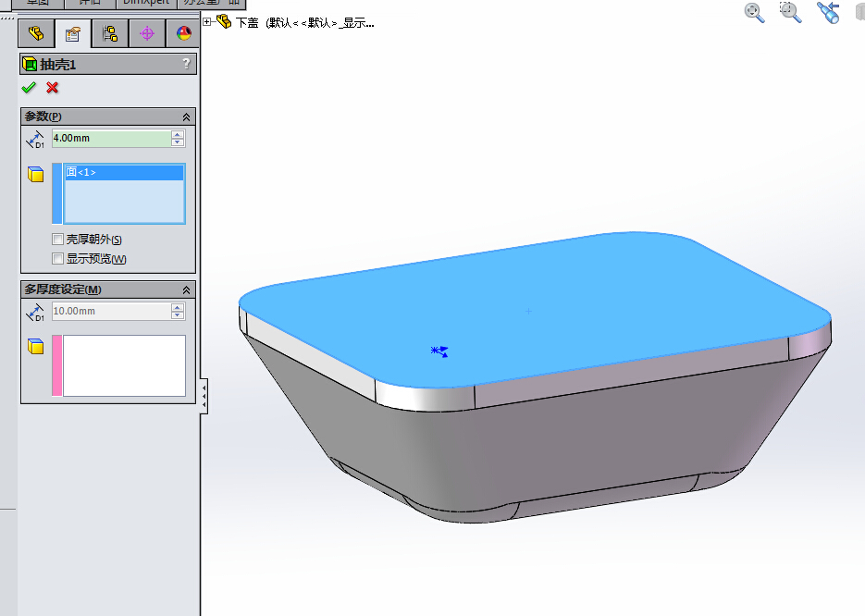The width and height of the screenshot is (865, 616).
Task: Click the 下盖 part icon in the flyout tree
Action: (224, 21)
